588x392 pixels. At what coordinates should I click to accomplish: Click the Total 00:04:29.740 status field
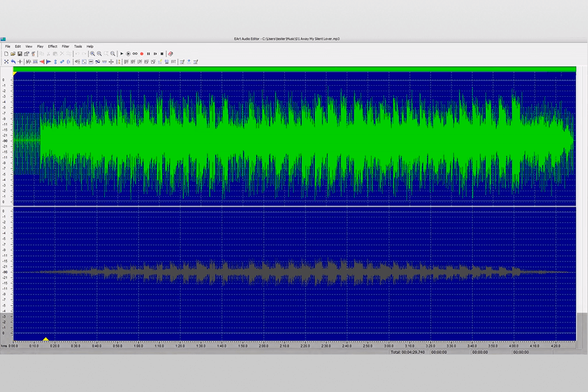tap(408, 352)
